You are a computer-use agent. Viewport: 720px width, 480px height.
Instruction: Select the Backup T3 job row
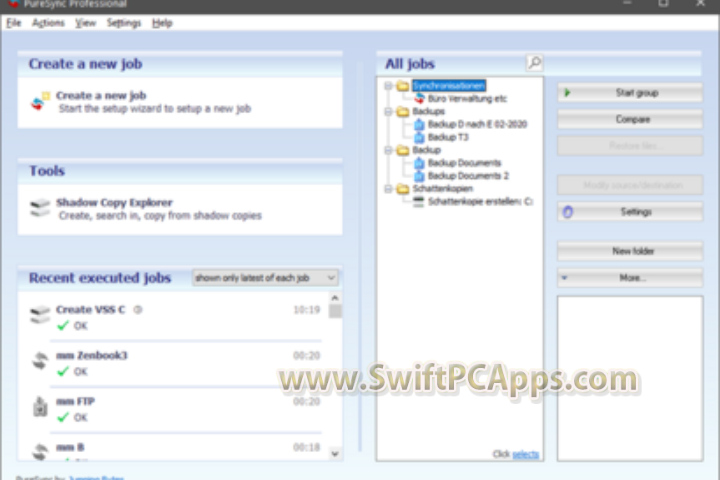(x=448, y=137)
